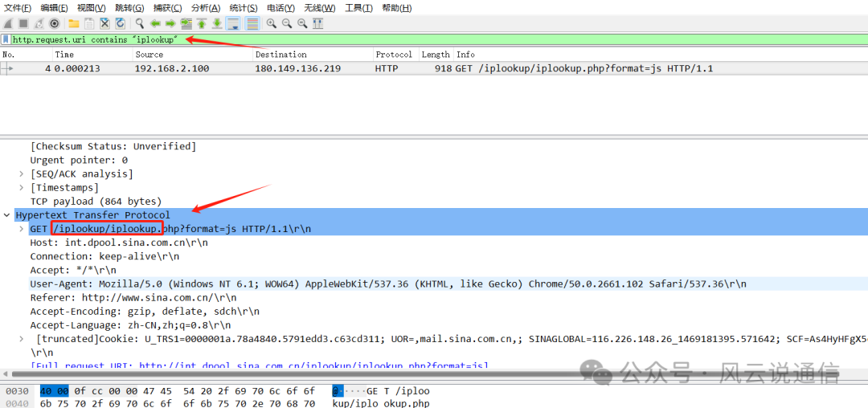The height and width of the screenshot is (408, 868).
Task: Open capture options dialog icon
Action: coord(55,23)
